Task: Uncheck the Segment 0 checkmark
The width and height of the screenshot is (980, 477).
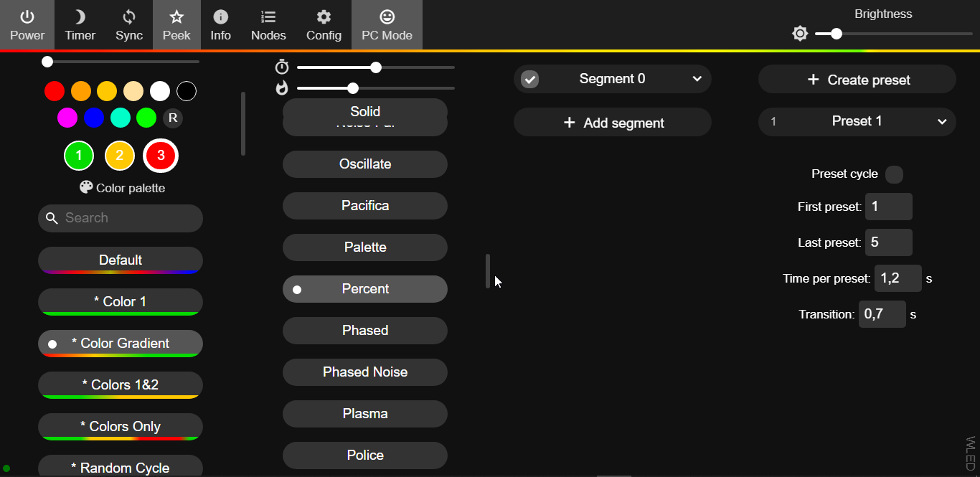Action: [x=529, y=79]
